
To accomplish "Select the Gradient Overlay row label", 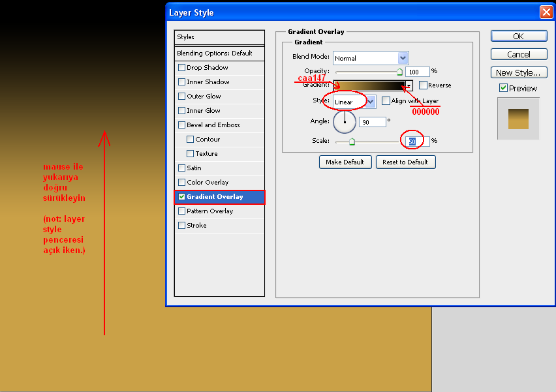I will tap(215, 197).
